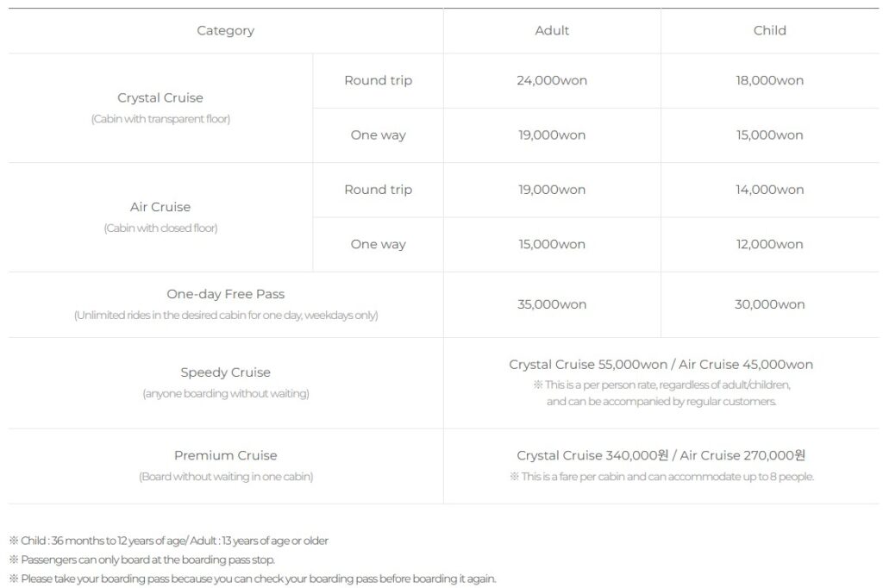Click the 35,000won free pass price

point(552,304)
